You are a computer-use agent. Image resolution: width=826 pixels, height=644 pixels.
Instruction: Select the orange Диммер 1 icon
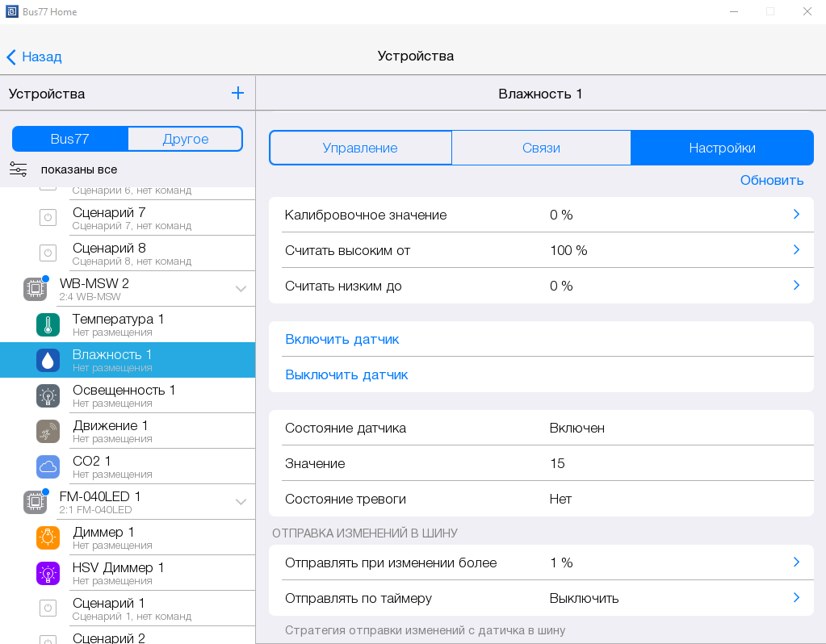tap(48, 537)
